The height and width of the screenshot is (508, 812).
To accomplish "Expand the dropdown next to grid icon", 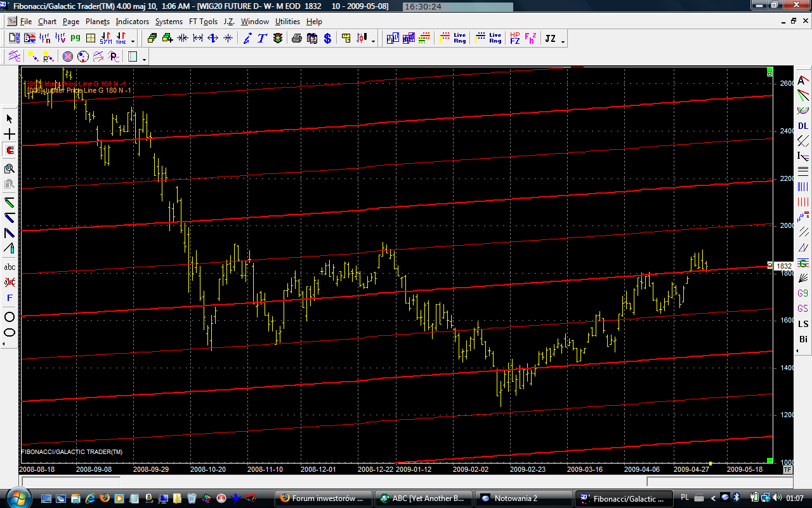I will 145,59.
